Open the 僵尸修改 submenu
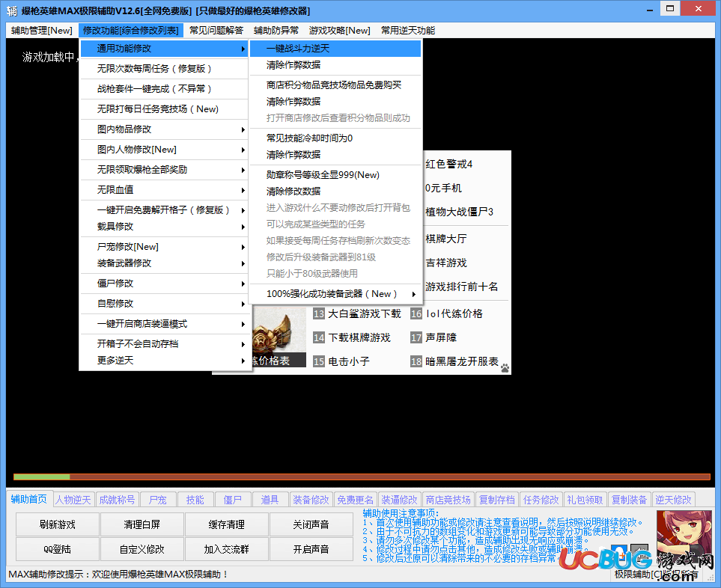Screen dimensions: 721x588 pos(165,284)
